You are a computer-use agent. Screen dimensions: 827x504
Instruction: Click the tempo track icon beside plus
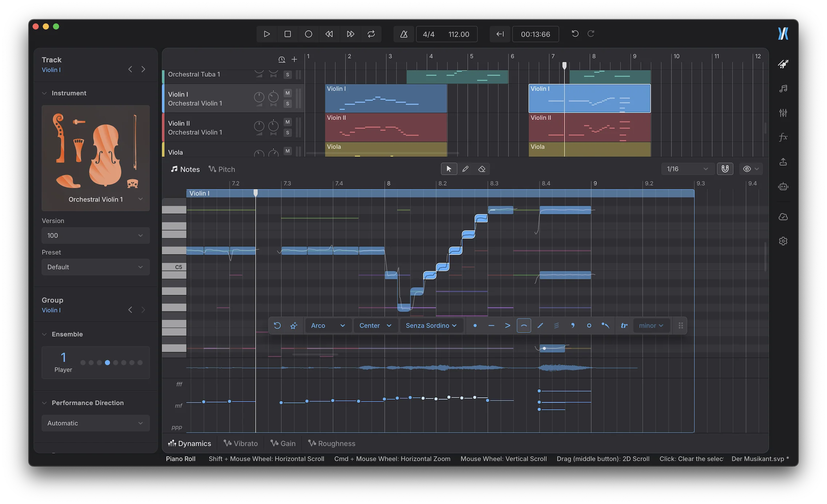tap(281, 59)
